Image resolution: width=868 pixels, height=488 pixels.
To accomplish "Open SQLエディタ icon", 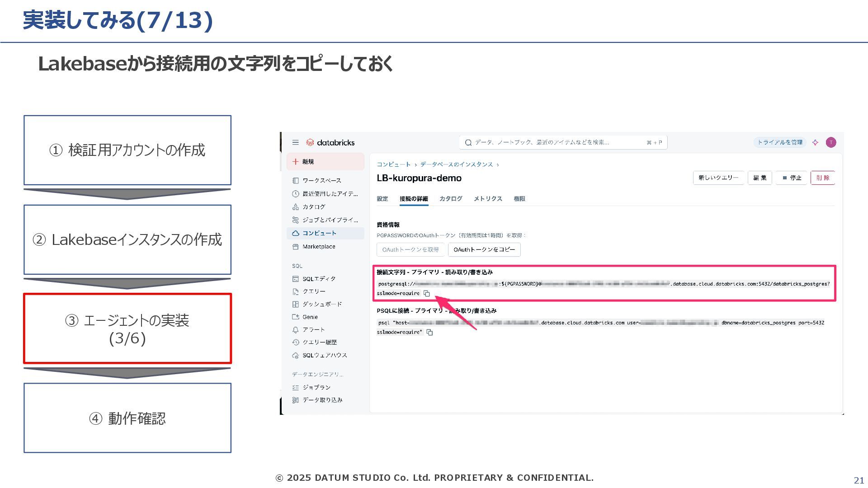I will pos(295,279).
